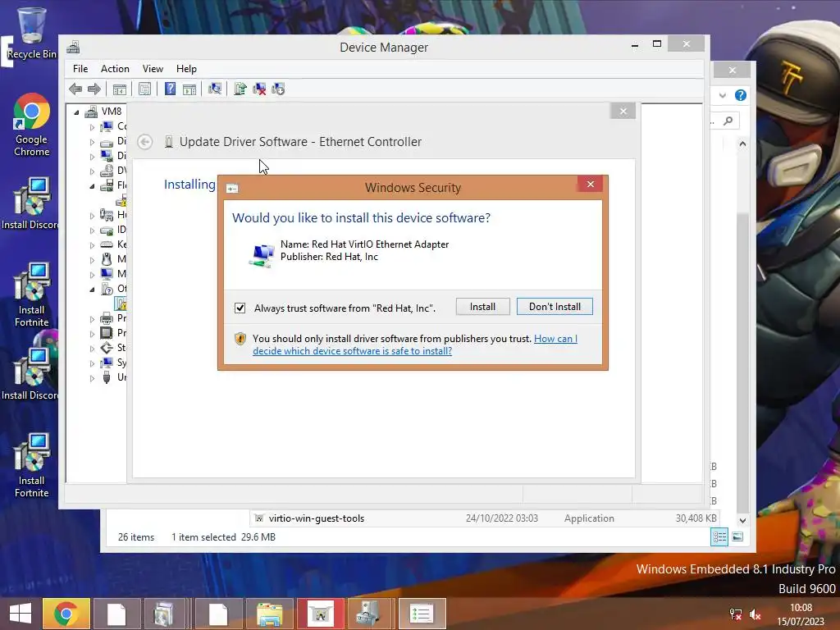Click the red-background taskbar app icon
Screen dimensions: 840x630
321,614
